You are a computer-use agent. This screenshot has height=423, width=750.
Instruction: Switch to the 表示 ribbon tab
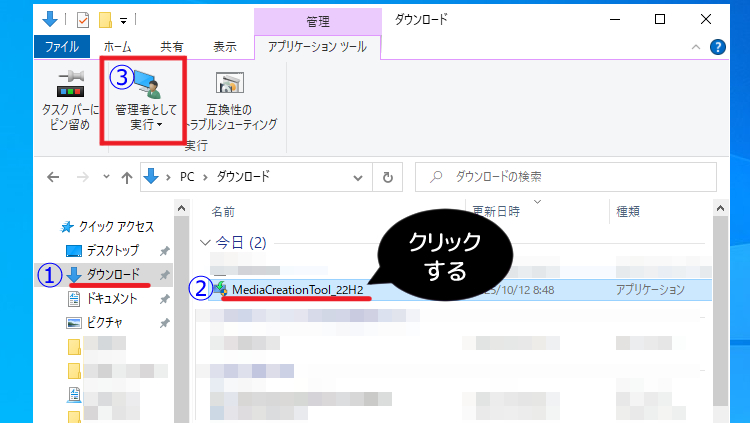click(225, 46)
